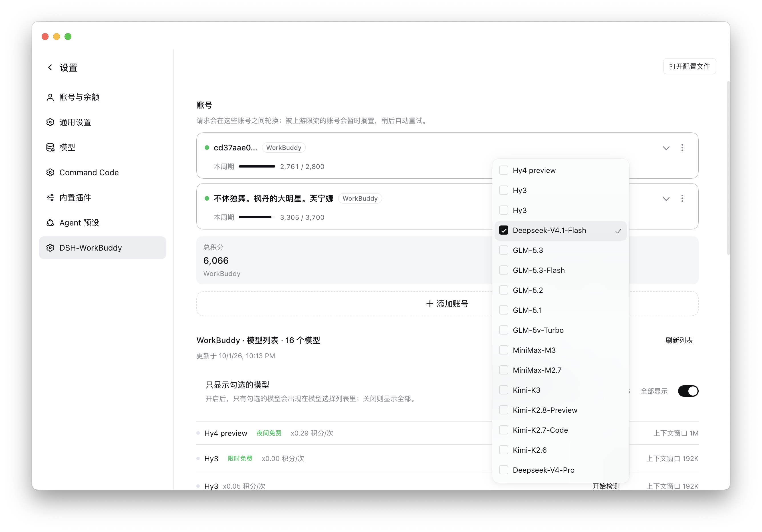Click the Hy4 preview model row
The image size is (762, 532).
point(447,433)
